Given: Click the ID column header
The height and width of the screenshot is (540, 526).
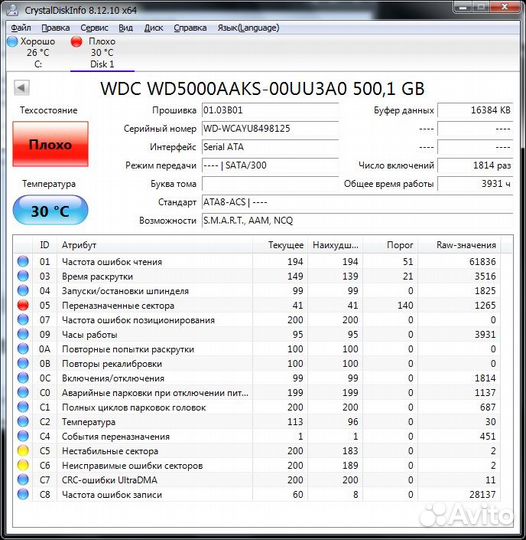Looking at the screenshot, I should click(45, 245).
